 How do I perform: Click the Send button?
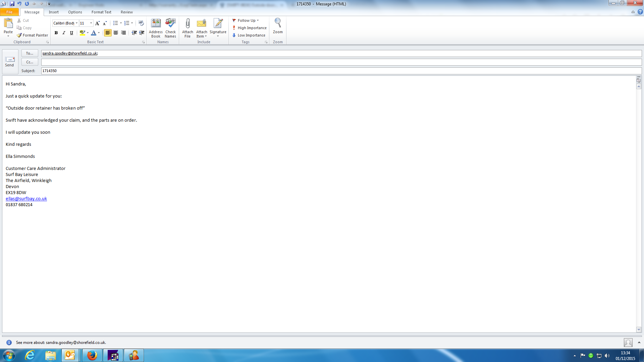point(10,61)
